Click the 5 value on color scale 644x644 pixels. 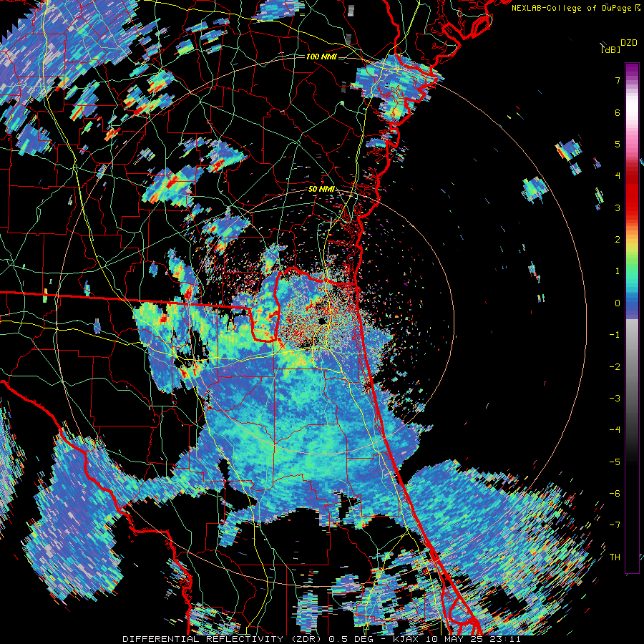tap(618, 144)
